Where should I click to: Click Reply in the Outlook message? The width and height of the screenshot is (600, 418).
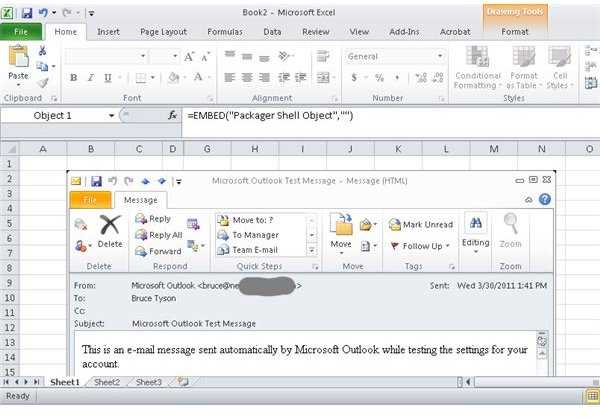[153, 219]
